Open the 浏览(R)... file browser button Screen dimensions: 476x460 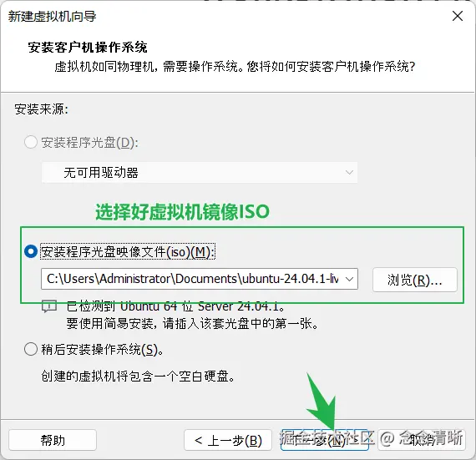pos(415,280)
